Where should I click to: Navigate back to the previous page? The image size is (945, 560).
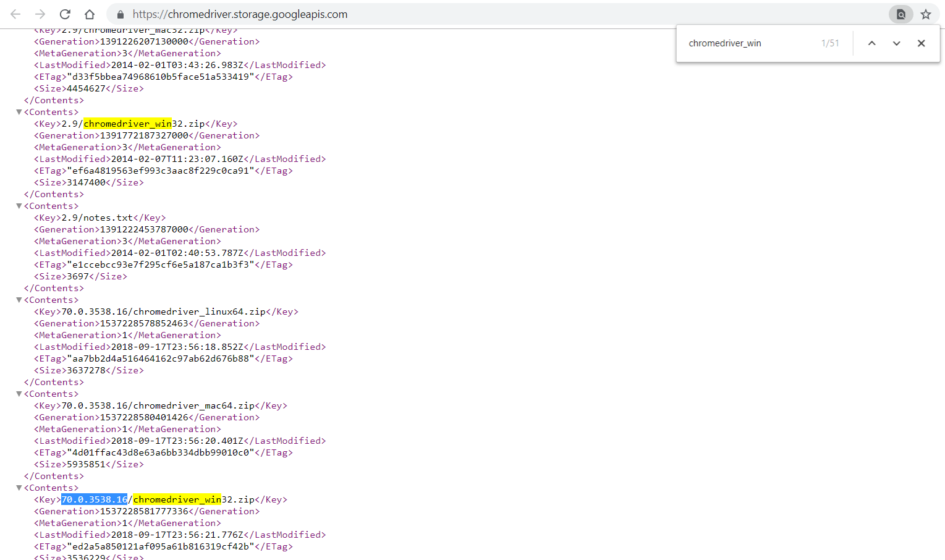(15, 14)
